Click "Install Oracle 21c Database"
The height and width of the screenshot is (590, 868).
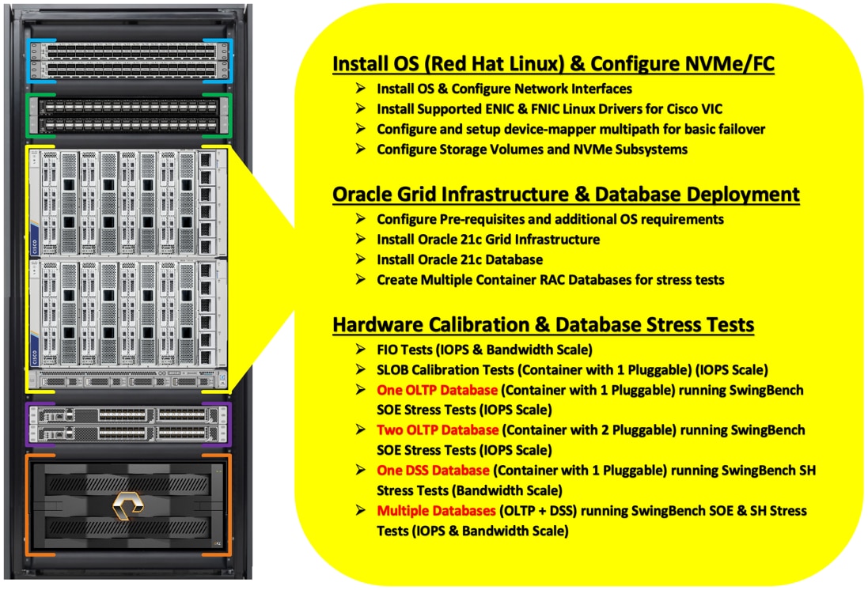460,259
